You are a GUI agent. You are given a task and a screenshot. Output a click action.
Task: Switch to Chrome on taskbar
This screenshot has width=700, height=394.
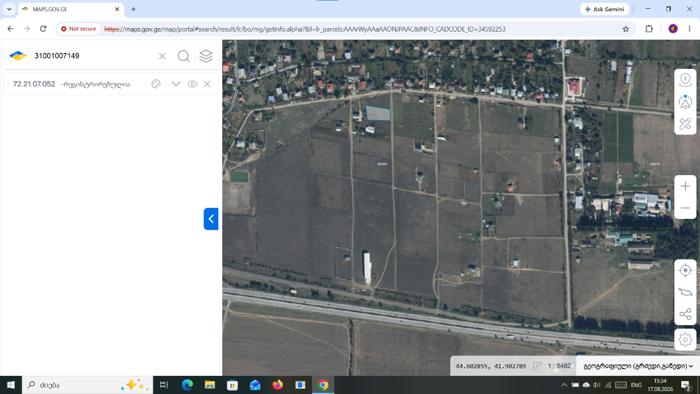323,385
